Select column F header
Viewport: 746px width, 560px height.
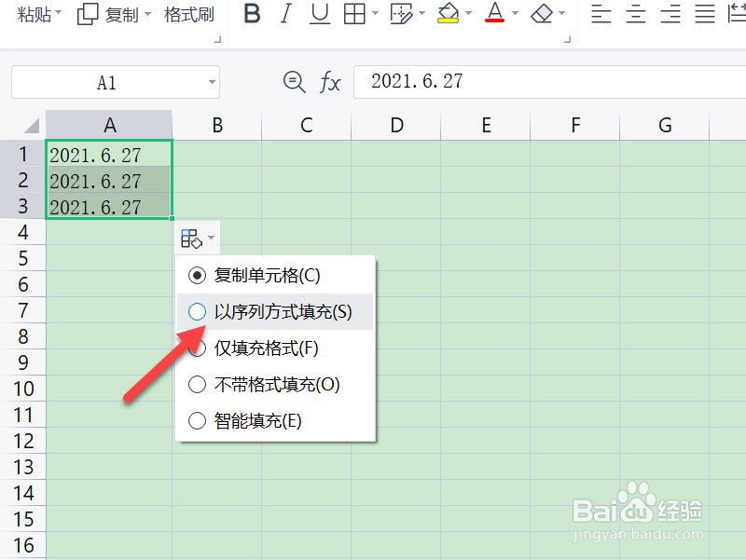pos(575,126)
